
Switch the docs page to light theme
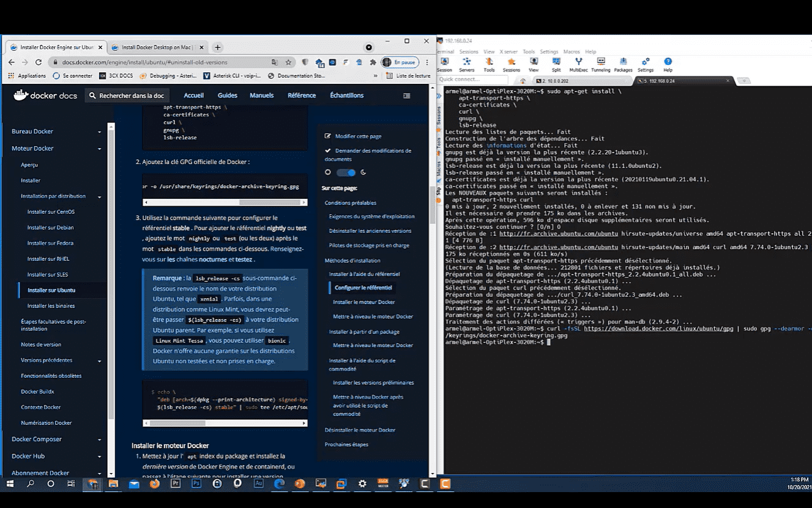pos(346,173)
